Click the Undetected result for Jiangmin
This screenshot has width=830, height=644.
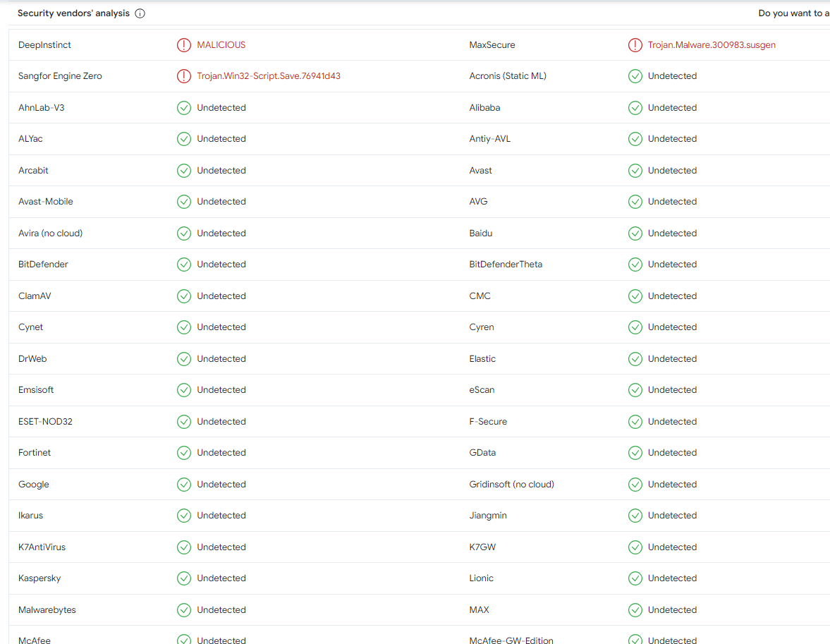(x=672, y=516)
